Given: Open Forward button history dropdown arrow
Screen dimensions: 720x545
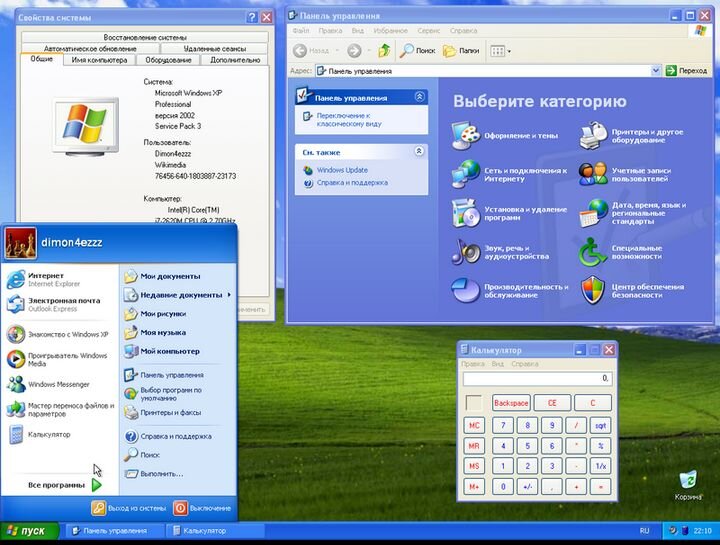Looking at the screenshot, I should (369, 51).
